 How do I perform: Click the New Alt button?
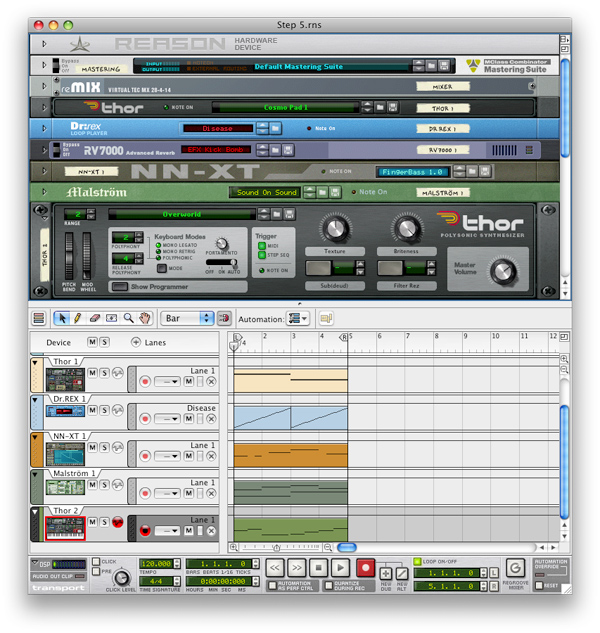[402, 574]
